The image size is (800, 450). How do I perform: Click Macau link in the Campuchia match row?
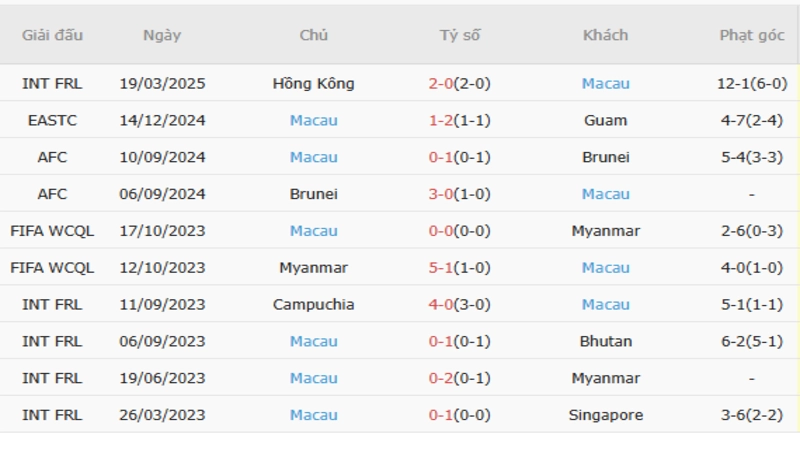pyautogui.click(x=605, y=305)
